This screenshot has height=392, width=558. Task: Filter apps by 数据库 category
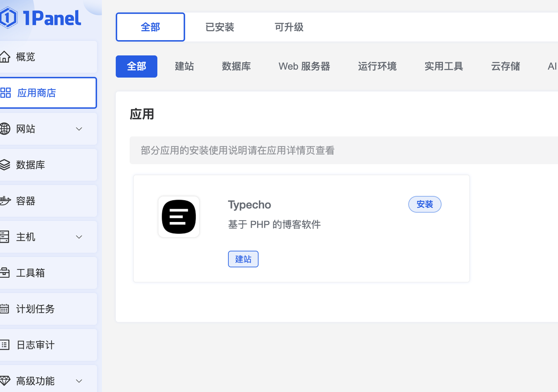[236, 66]
